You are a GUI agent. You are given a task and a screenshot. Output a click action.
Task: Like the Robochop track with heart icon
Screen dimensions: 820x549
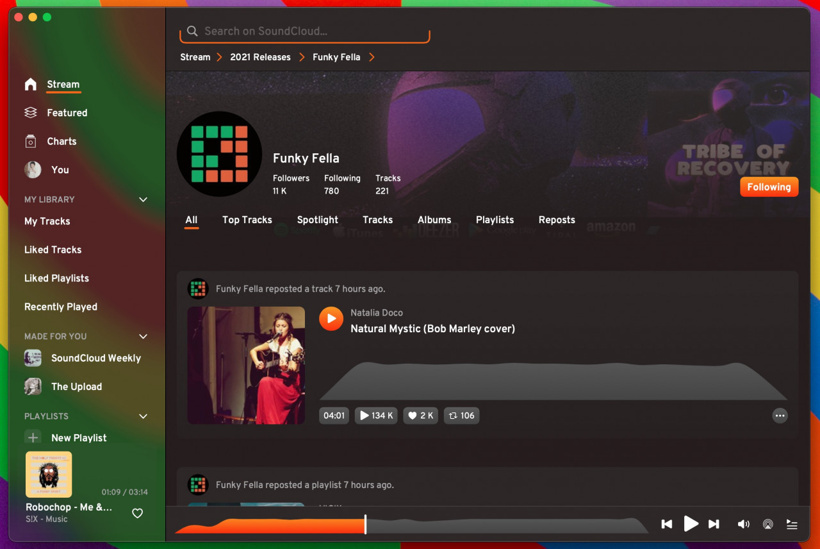pos(138,514)
